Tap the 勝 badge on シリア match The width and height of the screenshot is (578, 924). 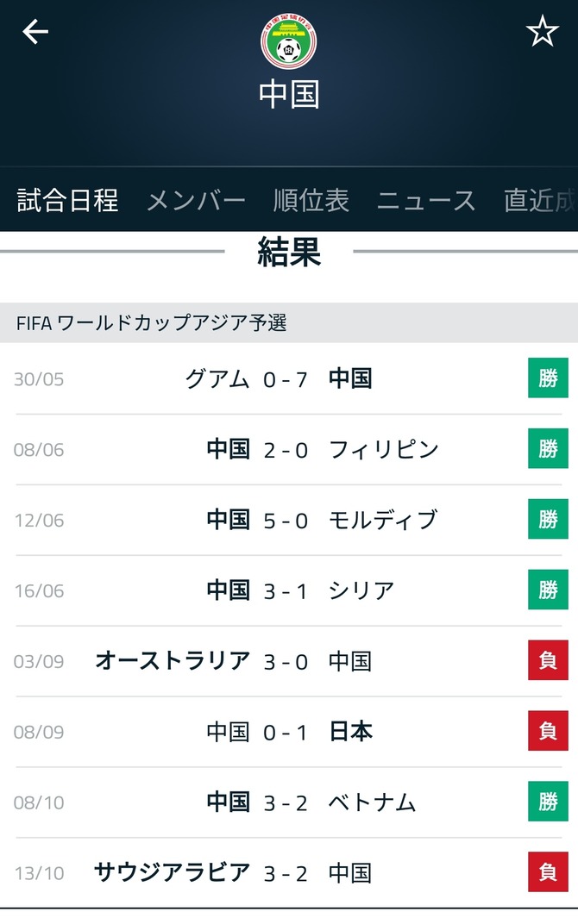tap(548, 590)
